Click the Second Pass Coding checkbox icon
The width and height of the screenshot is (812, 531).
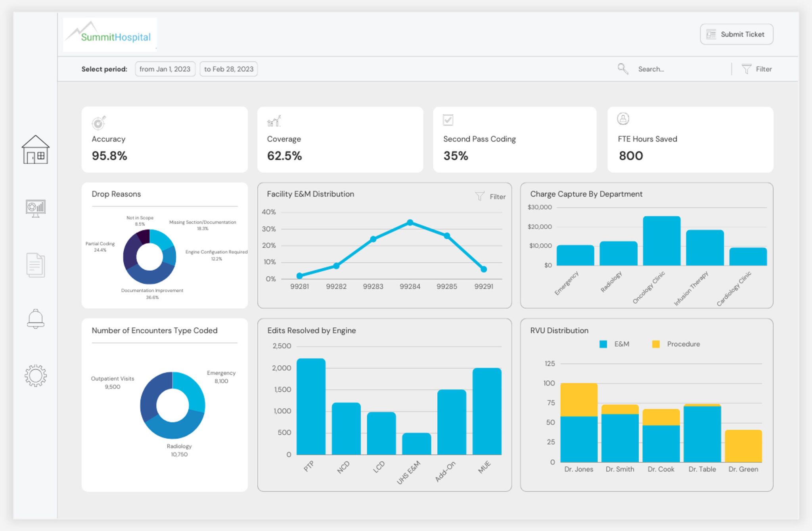[448, 120]
